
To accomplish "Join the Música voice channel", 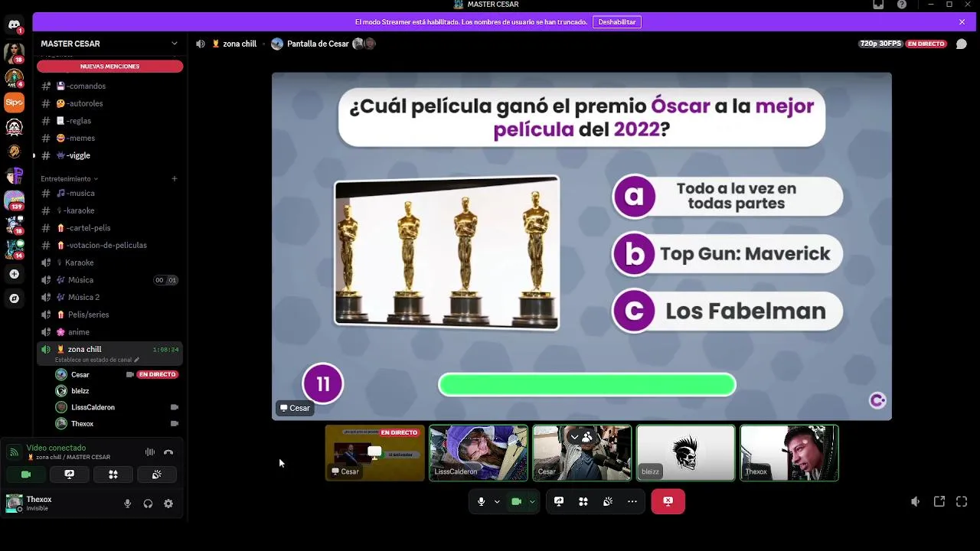I will point(109,280).
